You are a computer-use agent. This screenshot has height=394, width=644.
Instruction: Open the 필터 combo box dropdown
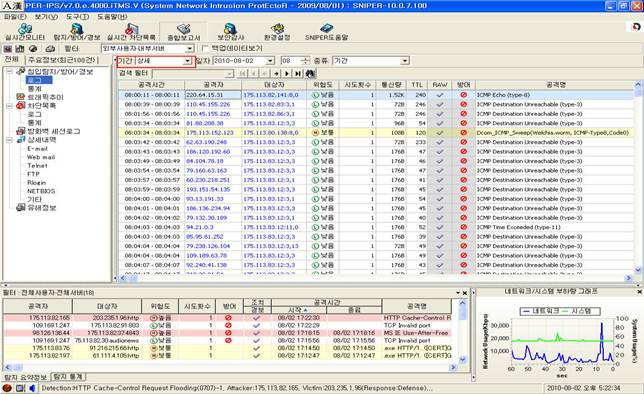point(189,48)
